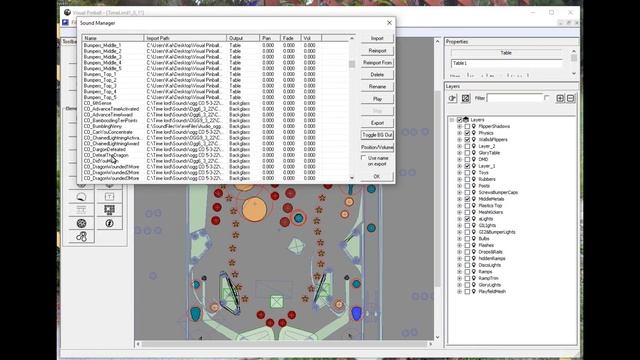Click the Vol column header
Screen dimensions: 640x360
click(x=311, y=38)
